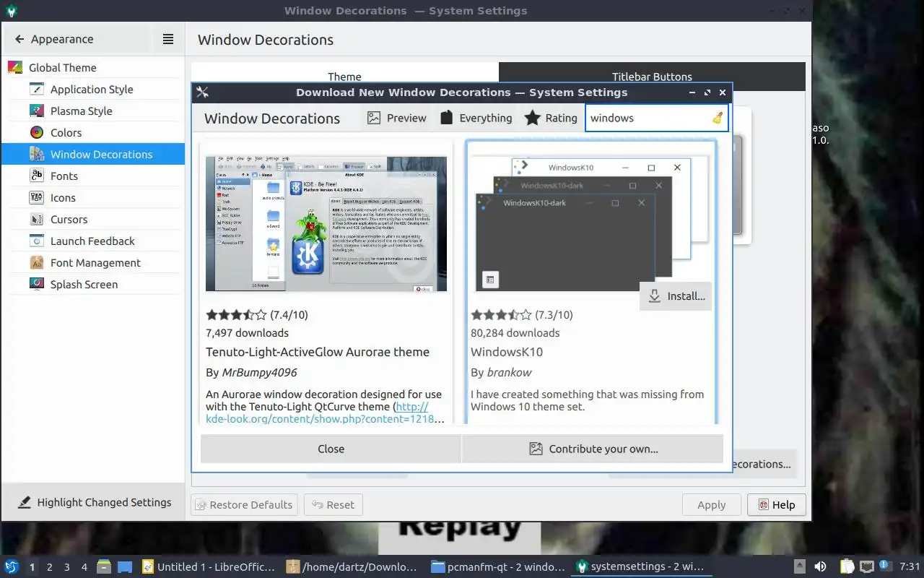Viewport: 924px width, 578px height.
Task: Switch to virtual desktop 4
Action: 84,567
